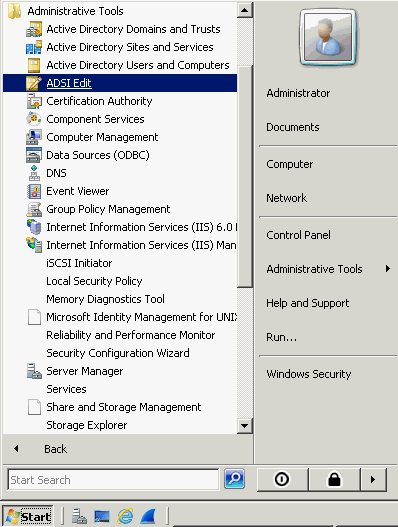Screen dimensions: 398x527
Task: Click the DNS label
Action: tap(56, 173)
